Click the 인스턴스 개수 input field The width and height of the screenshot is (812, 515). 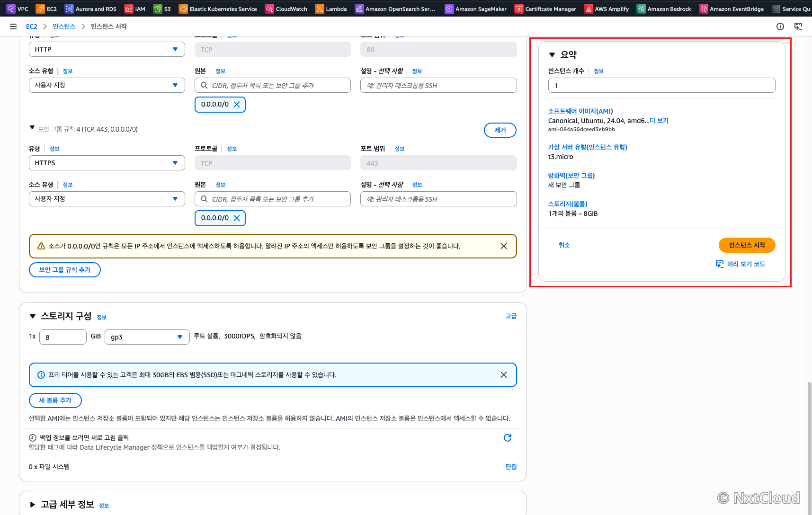662,85
